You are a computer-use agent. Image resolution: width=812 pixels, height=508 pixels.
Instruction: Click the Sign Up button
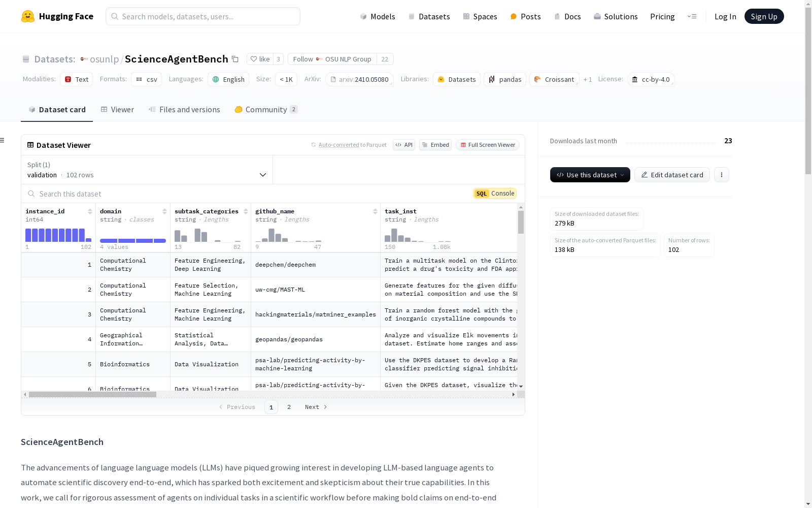tap(764, 16)
